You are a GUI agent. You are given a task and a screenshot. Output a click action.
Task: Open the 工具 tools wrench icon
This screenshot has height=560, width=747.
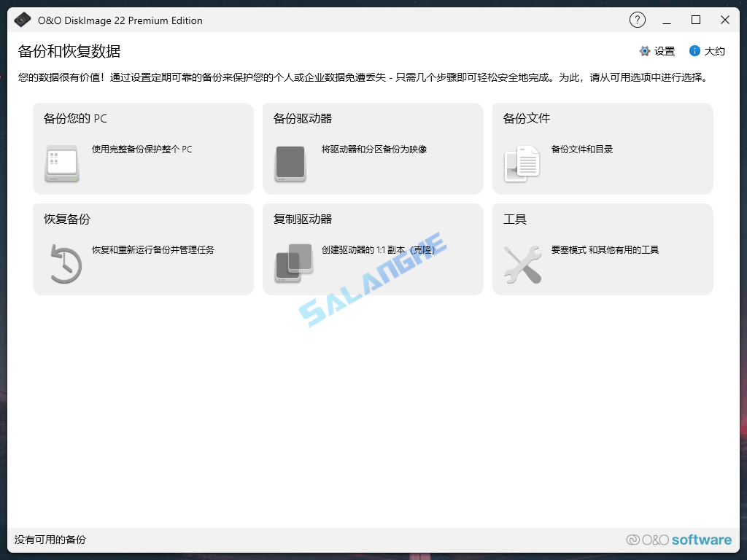(521, 263)
